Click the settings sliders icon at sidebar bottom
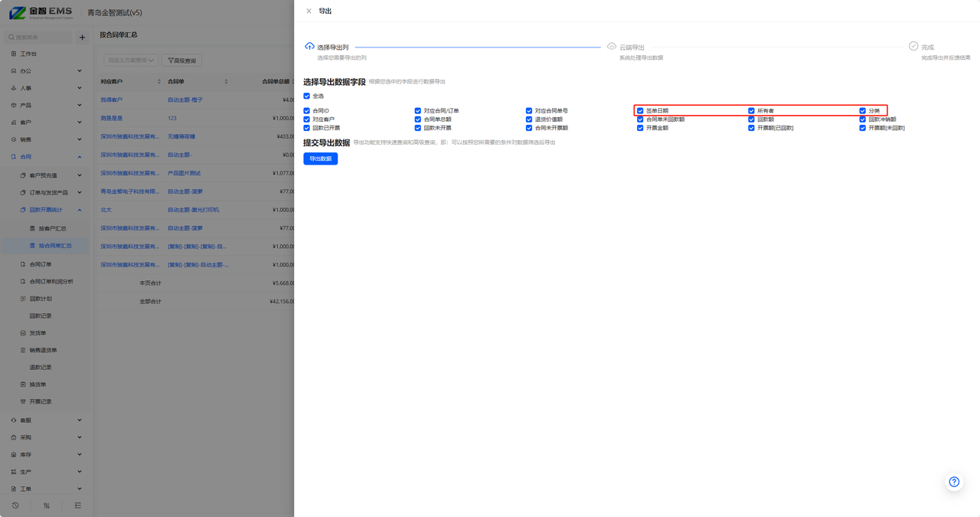This screenshot has height=517, width=980. 47,506
